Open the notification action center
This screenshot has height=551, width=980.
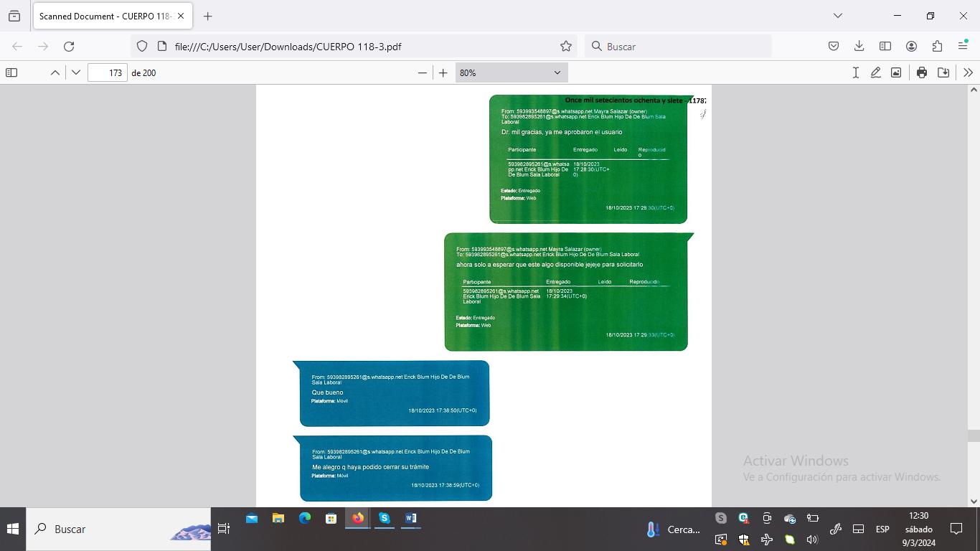coord(956,529)
